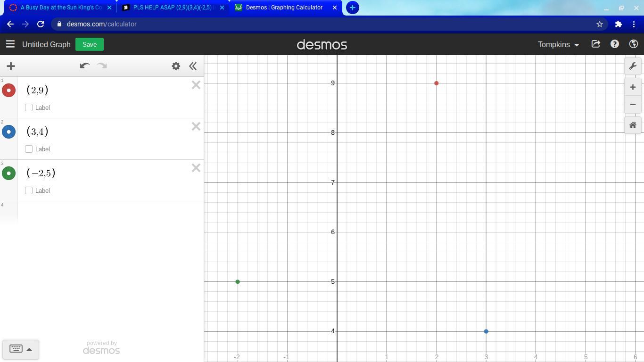Open the Chrome three-dot menu
This screenshot has width=644, height=362.
tap(634, 24)
